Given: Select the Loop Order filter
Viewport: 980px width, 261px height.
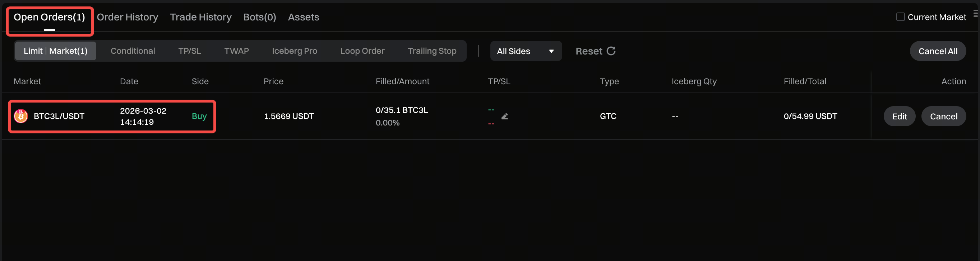Looking at the screenshot, I should [x=362, y=51].
